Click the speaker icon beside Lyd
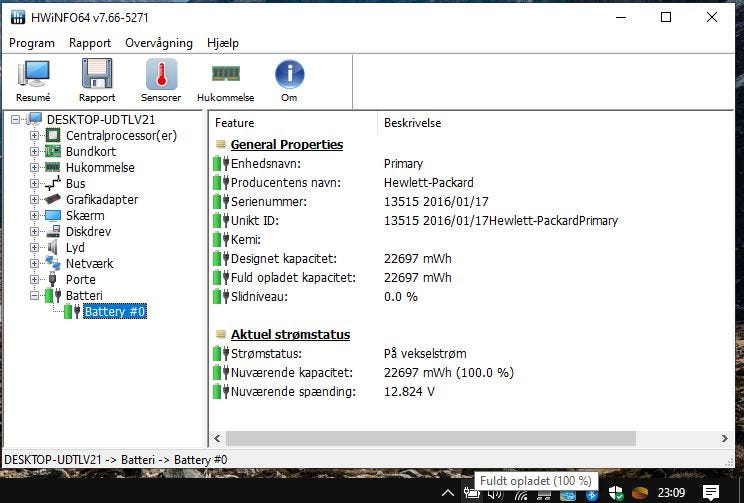Image resolution: width=744 pixels, height=503 pixels. click(53, 247)
